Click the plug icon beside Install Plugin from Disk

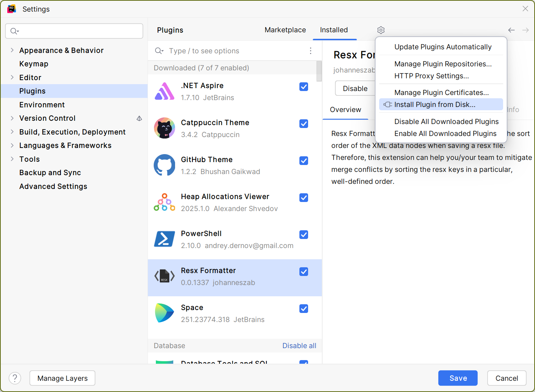[x=388, y=104]
